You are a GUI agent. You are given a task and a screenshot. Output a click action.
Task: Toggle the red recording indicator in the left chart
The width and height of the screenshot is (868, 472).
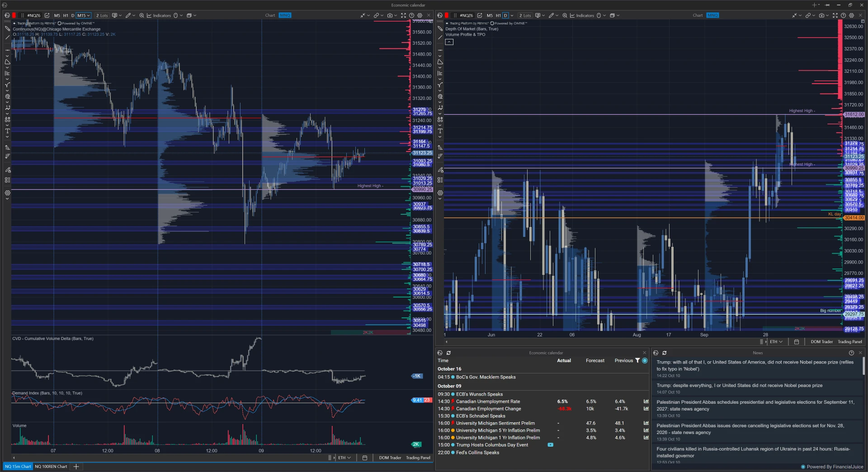(x=14, y=15)
